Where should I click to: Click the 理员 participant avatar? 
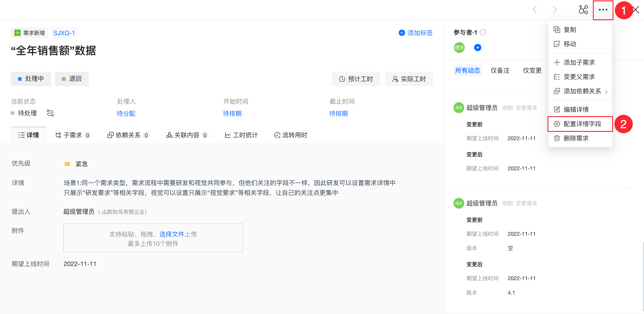459,48
